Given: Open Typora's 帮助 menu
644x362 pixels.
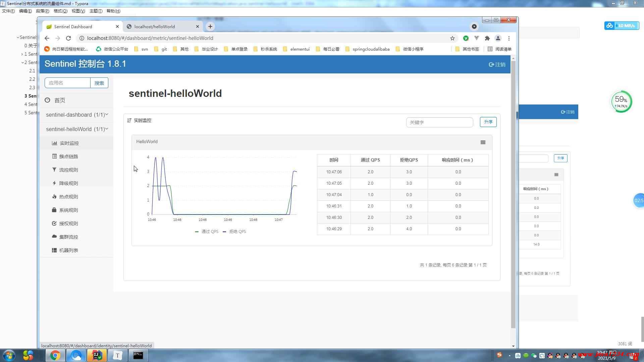Looking at the screenshot, I should 113,11.
